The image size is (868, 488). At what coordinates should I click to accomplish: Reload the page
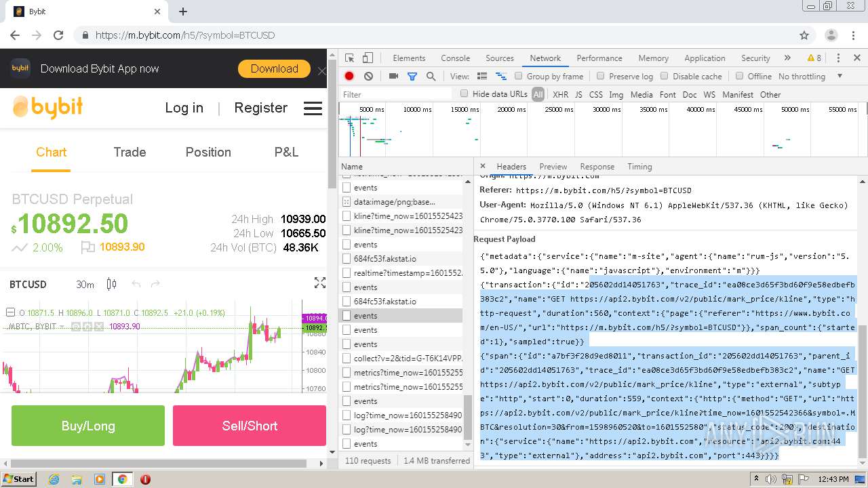click(x=58, y=35)
